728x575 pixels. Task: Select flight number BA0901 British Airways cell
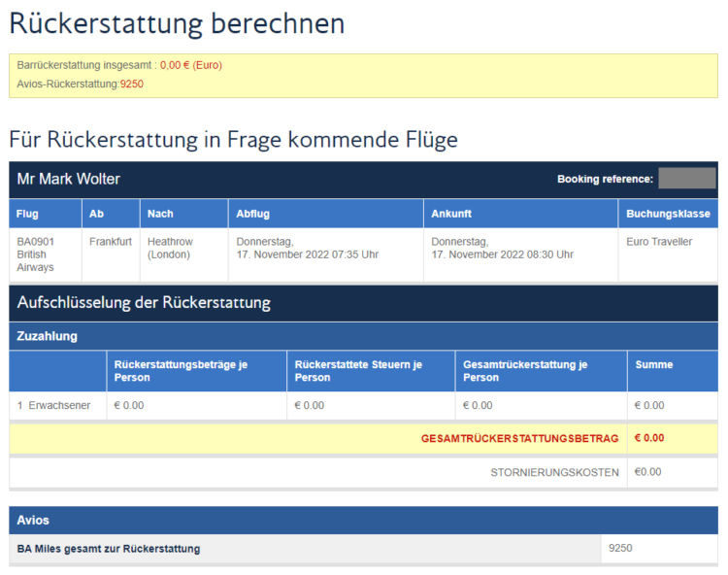click(x=37, y=254)
